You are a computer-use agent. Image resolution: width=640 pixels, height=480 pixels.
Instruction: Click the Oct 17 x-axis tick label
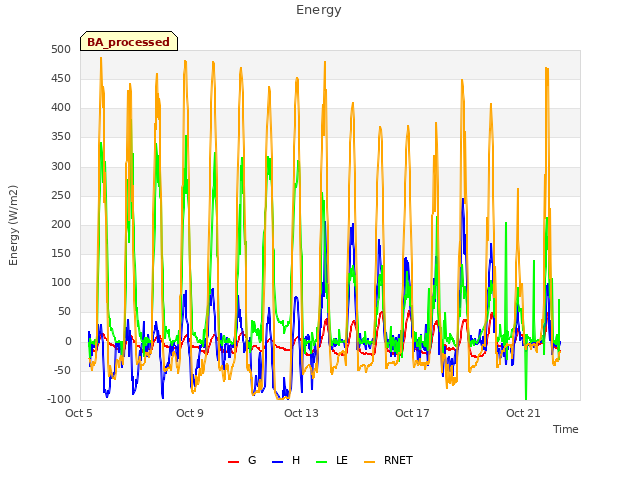point(412,413)
